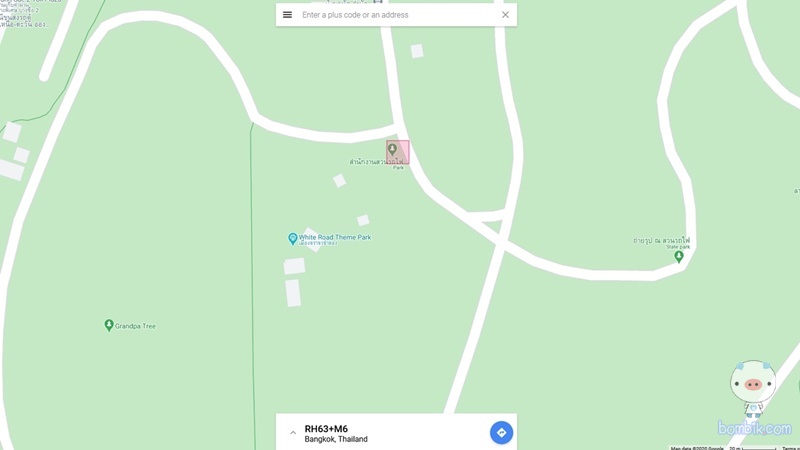800x450 pixels.
Task: Open the White Road Theme Park label
Action: click(335, 237)
